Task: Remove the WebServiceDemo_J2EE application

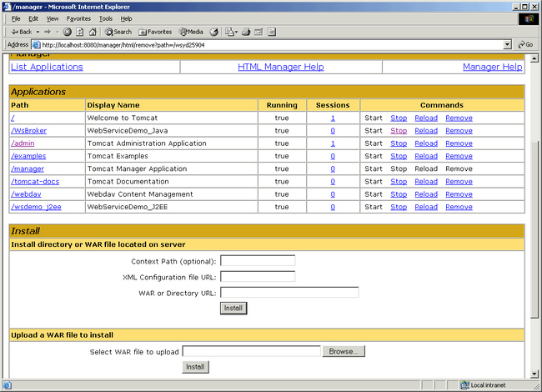Action: tap(459, 207)
